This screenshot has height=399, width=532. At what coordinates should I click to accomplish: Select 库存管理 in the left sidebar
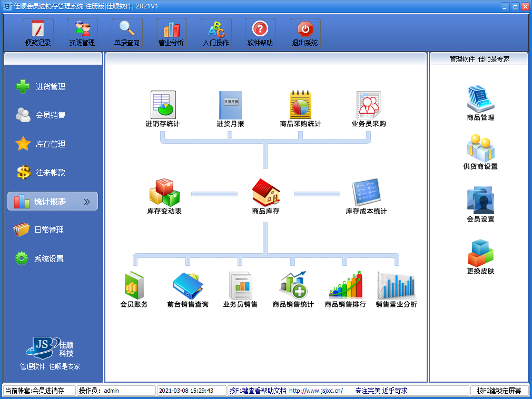41,144
